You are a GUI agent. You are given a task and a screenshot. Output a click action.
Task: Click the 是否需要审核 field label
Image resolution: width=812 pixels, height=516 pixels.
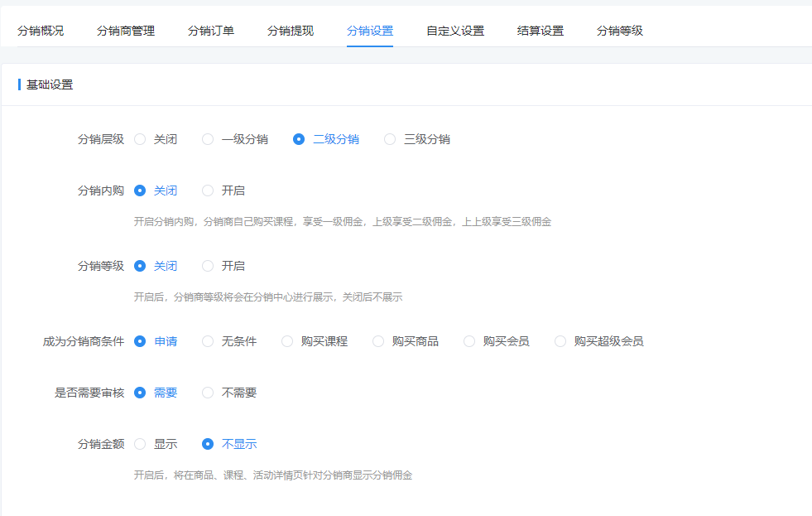tap(89, 393)
